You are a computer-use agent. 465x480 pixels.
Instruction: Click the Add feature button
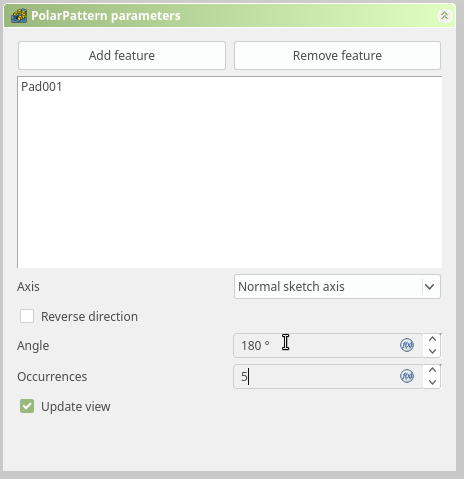(122, 55)
